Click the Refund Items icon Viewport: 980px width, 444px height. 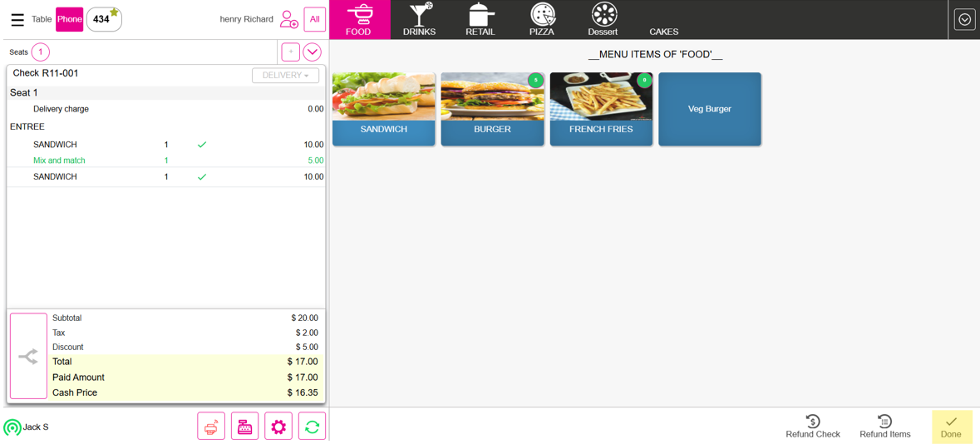tap(884, 427)
